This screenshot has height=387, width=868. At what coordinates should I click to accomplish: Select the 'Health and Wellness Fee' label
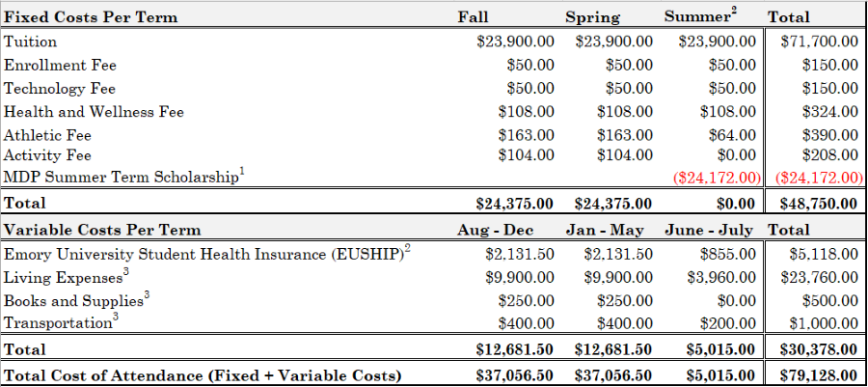click(94, 112)
